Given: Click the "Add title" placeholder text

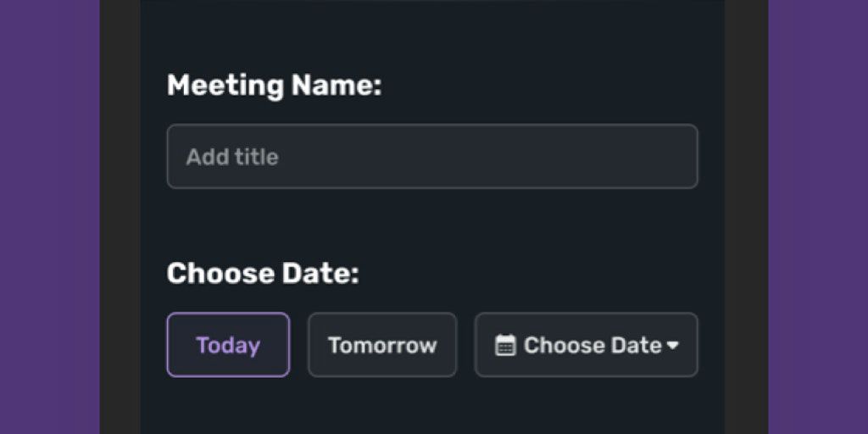Looking at the screenshot, I should (232, 157).
